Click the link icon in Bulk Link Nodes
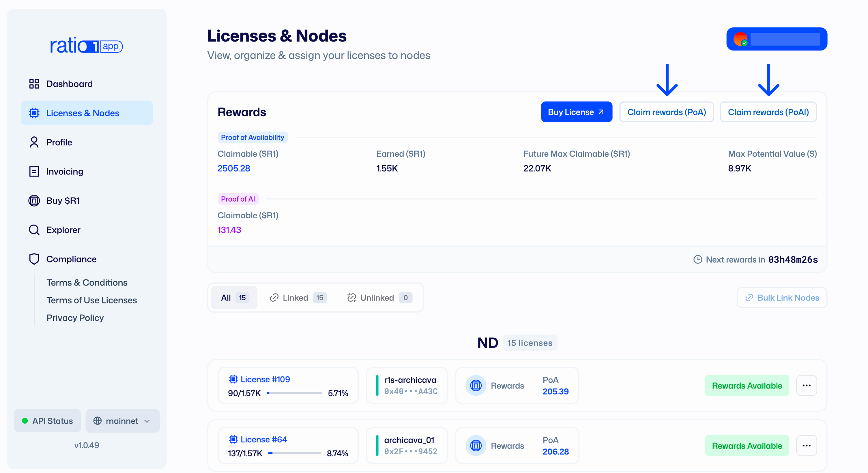The width and height of the screenshot is (868, 473). coord(749,298)
